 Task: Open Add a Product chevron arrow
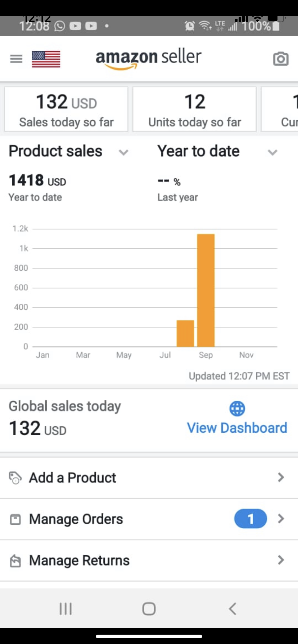(281, 477)
